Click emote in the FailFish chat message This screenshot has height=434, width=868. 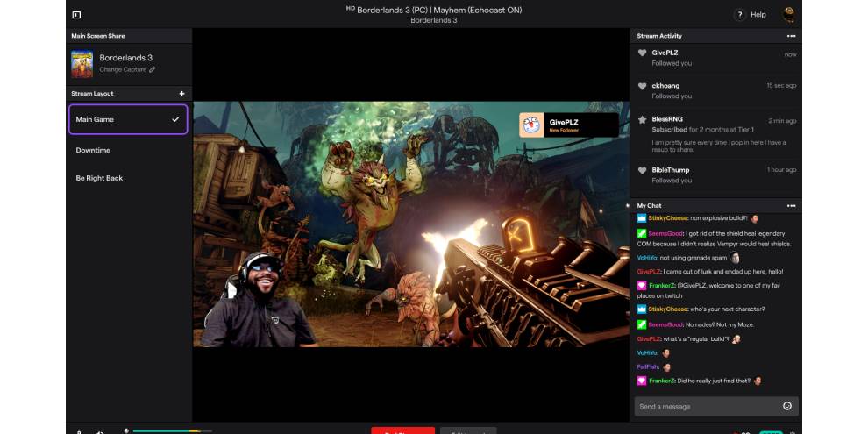666,367
